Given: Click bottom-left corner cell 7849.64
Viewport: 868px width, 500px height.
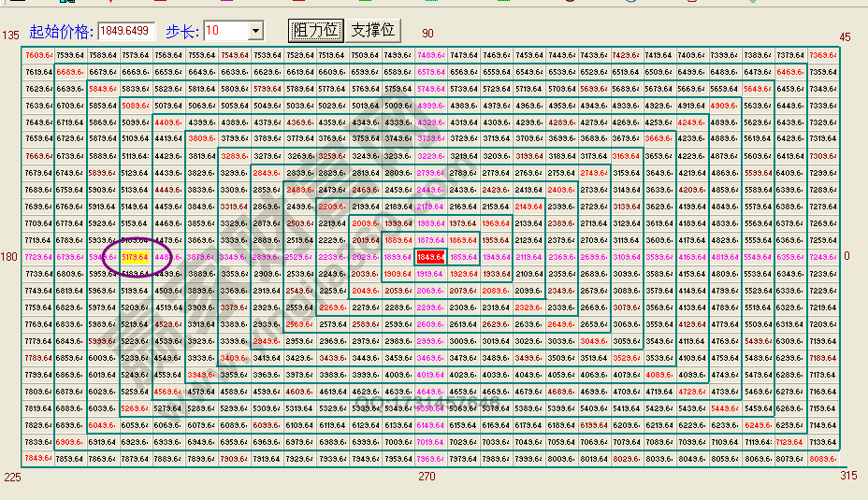Looking at the screenshot, I should (x=38, y=458).
